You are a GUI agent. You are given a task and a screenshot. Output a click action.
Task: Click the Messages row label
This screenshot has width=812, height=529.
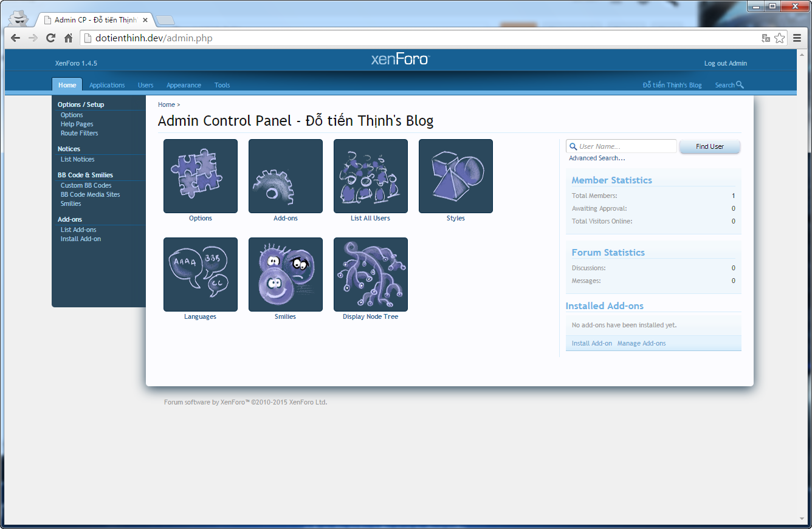tap(587, 281)
